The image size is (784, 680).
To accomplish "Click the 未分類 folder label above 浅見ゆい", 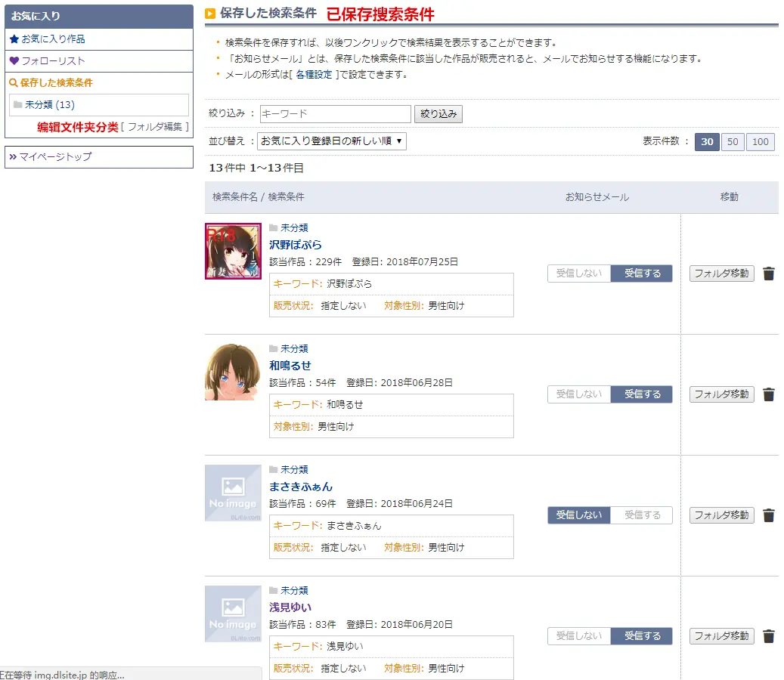I will (x=294, y=591).
